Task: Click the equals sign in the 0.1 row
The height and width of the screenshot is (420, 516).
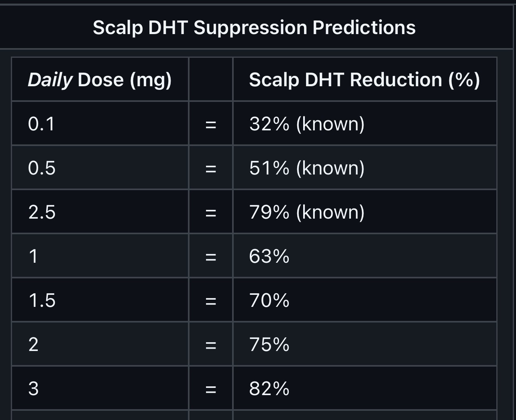Action: tap(211, 125)
